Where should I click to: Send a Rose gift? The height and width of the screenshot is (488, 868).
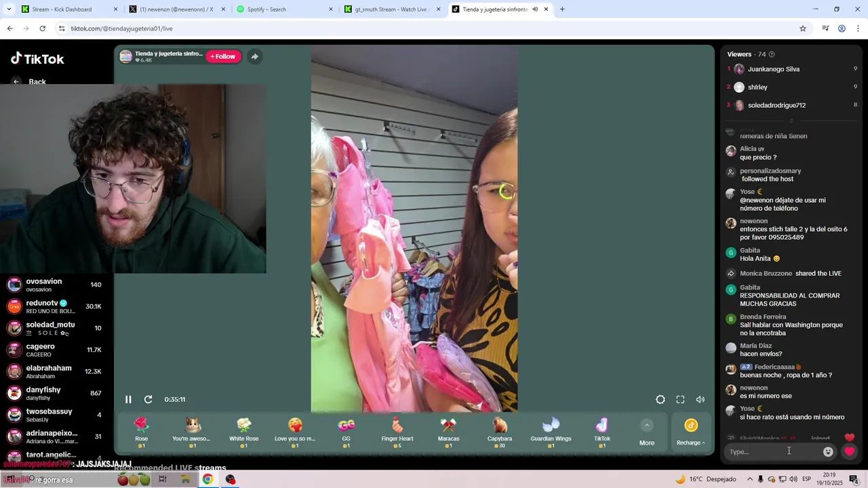141,432
